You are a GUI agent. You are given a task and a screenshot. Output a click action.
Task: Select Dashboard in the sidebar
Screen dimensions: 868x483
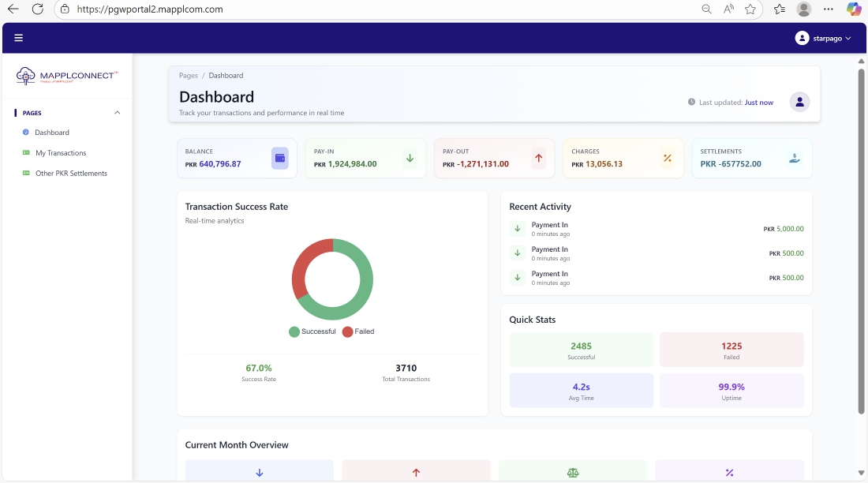pos(52,133)
